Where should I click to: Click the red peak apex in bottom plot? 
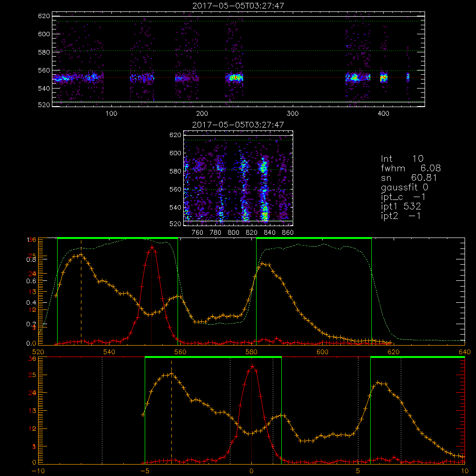(x=252, y=367)
